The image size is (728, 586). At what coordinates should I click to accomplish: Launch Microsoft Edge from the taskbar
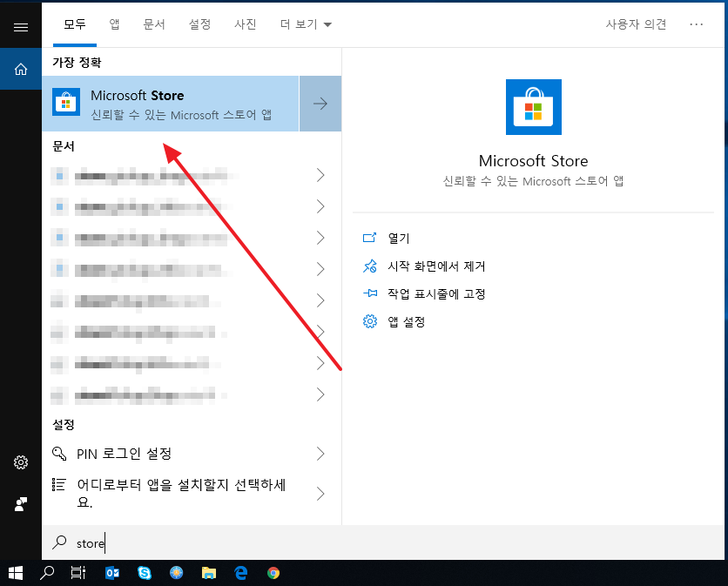241,573
